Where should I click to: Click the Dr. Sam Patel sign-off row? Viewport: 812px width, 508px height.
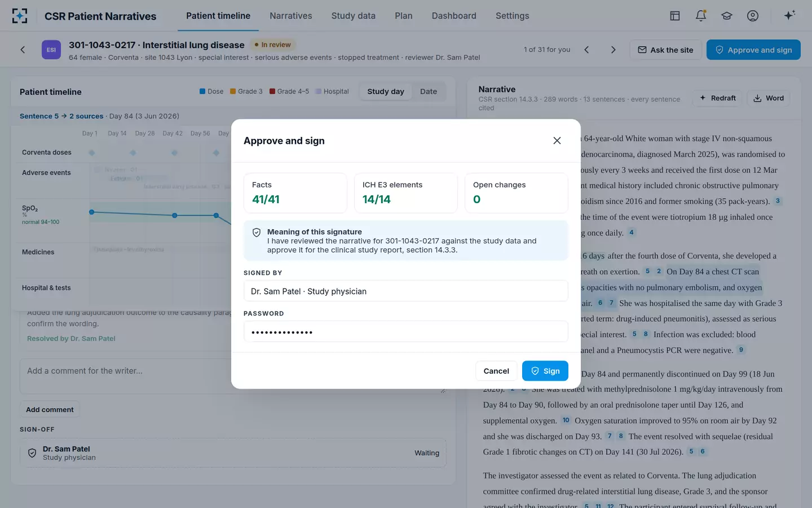(x=233, y=453)
